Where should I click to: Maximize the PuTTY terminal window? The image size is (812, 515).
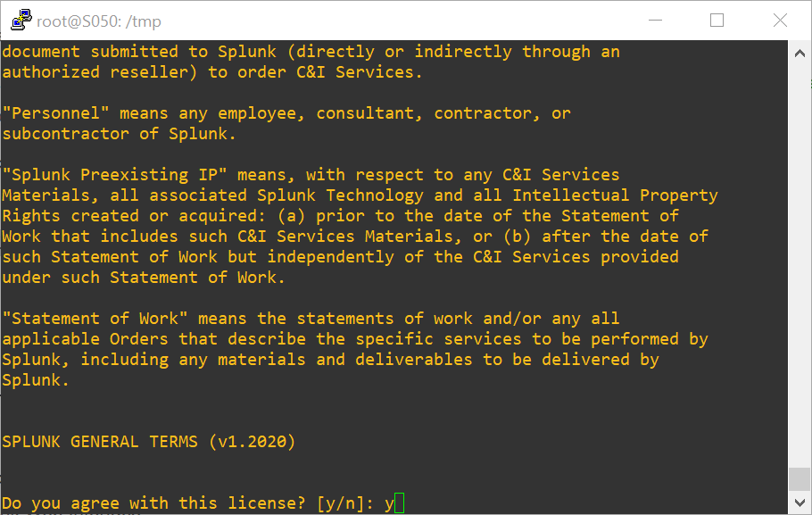click(717, 21)
